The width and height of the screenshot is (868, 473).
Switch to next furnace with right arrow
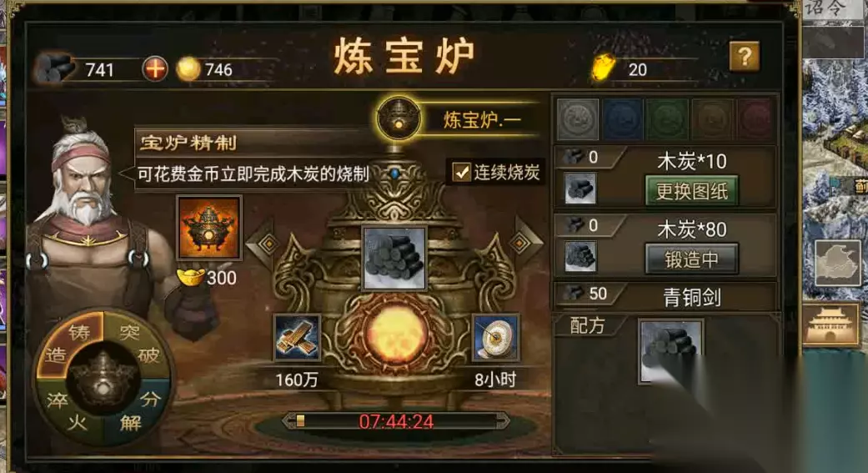click(x=522, y=243)
